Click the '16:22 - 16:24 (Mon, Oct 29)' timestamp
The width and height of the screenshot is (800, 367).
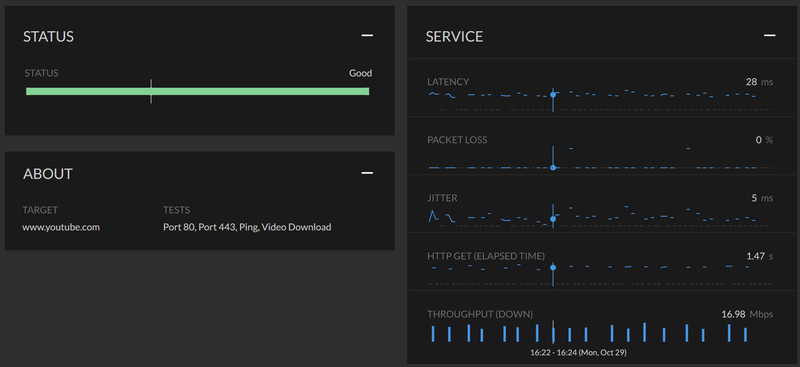[x=579, y=352]
